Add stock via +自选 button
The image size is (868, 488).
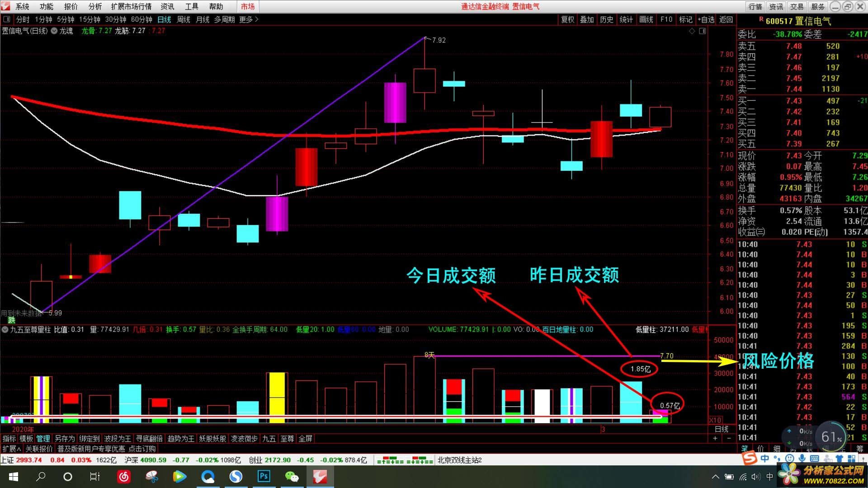(706, 19)
